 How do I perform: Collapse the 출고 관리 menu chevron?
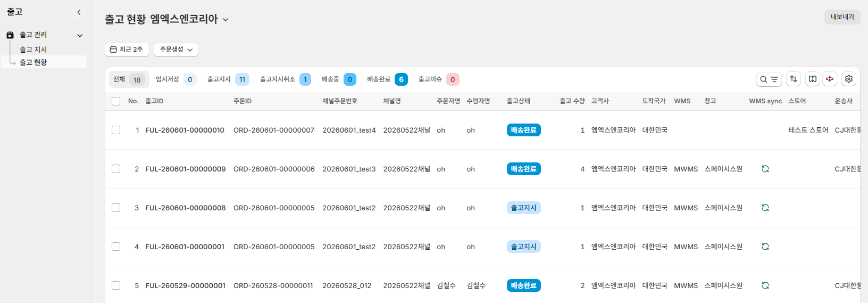(x=80, y=36)
